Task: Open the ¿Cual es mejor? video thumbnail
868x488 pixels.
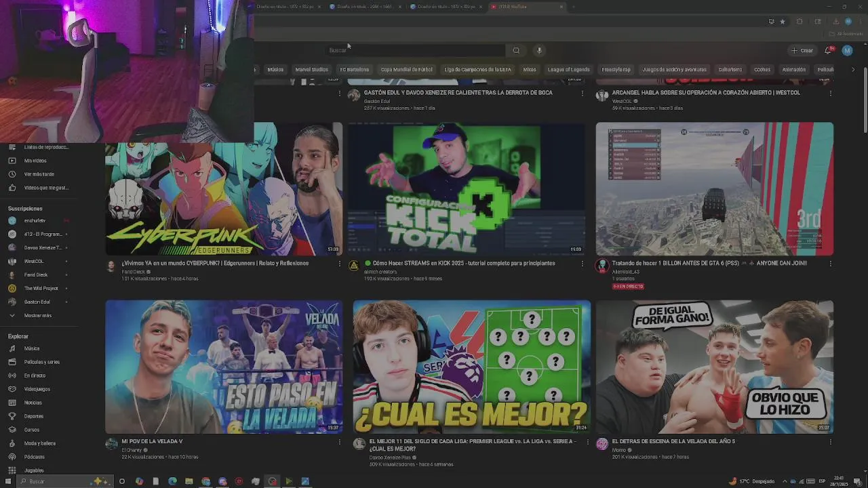Action: (x=472, y=367)
